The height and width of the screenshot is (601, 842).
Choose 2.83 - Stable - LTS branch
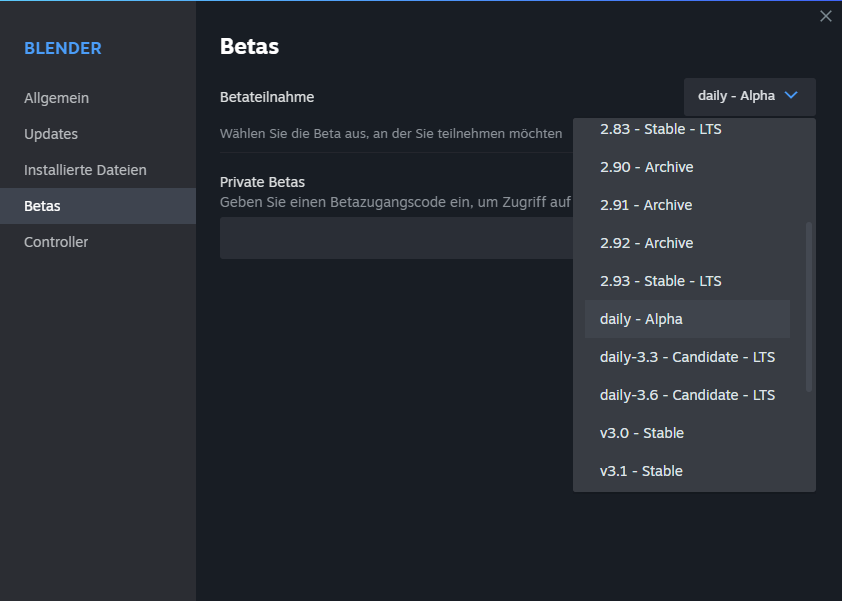[x=687, y=129]
